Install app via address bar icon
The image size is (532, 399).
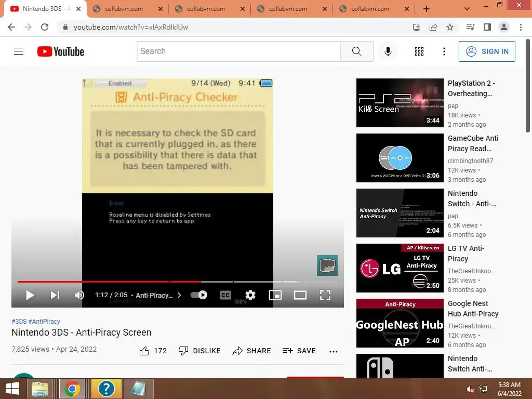[416, 27]
